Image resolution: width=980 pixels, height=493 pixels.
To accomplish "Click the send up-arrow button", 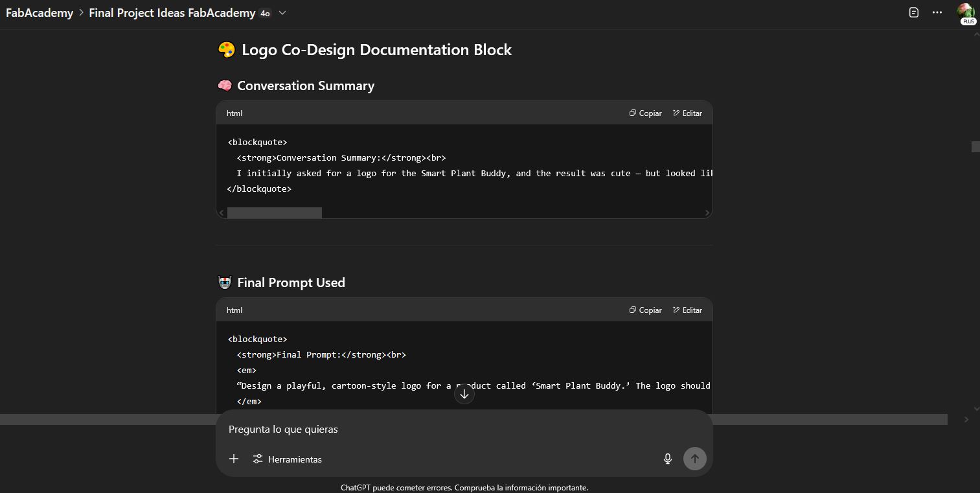I will (695, 459).
